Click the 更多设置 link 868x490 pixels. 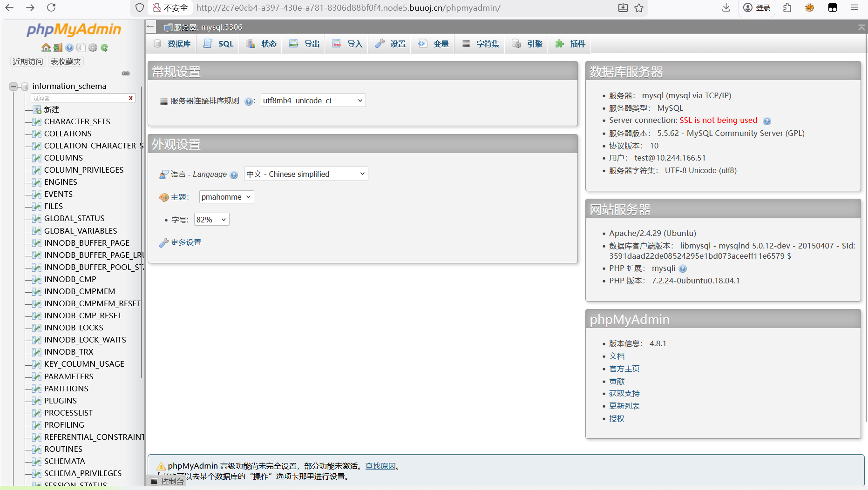pos(186,242)
